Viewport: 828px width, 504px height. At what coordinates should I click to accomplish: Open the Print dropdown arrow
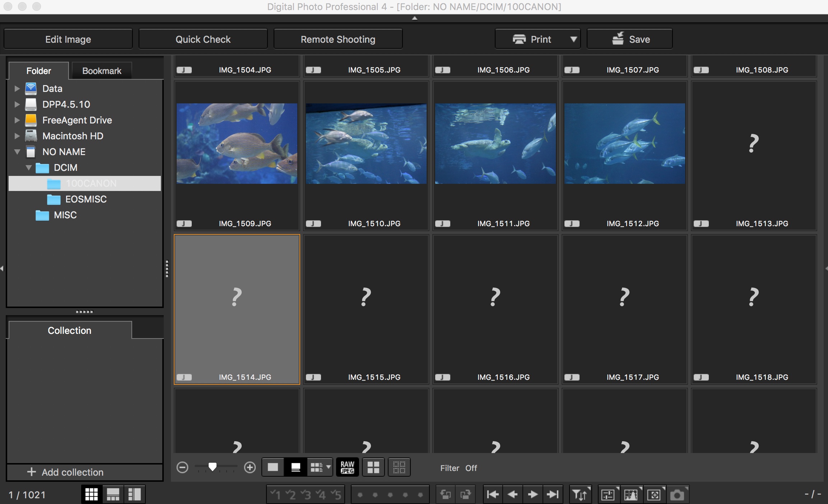click(x=573, y=39)
